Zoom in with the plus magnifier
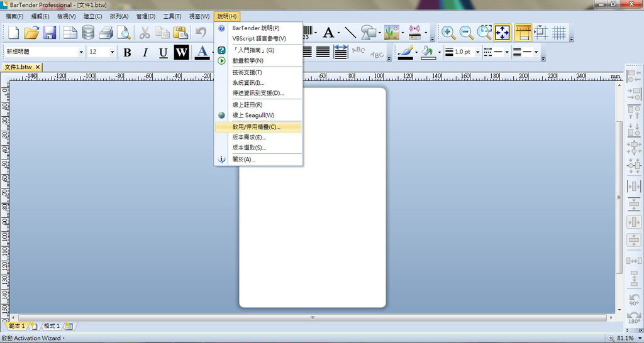This screenshot has width=644, height=343. (x=448, y=33)
